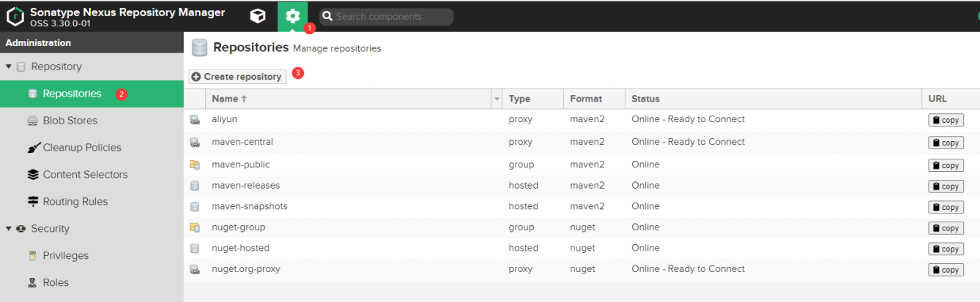Copy the maven-central repository URL
980x302 pixels.
(946, 143)
